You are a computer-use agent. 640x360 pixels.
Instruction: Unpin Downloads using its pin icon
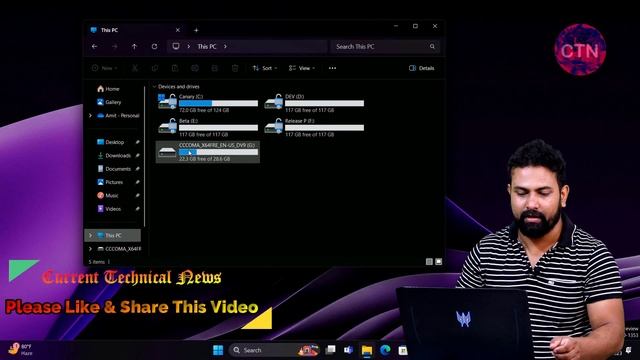point(138,156)
